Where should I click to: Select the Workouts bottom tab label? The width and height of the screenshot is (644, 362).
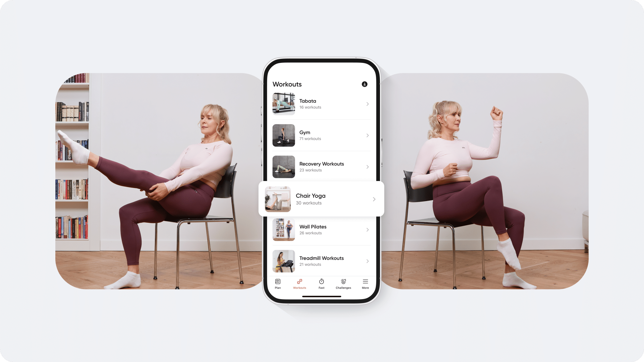(299, 287)
